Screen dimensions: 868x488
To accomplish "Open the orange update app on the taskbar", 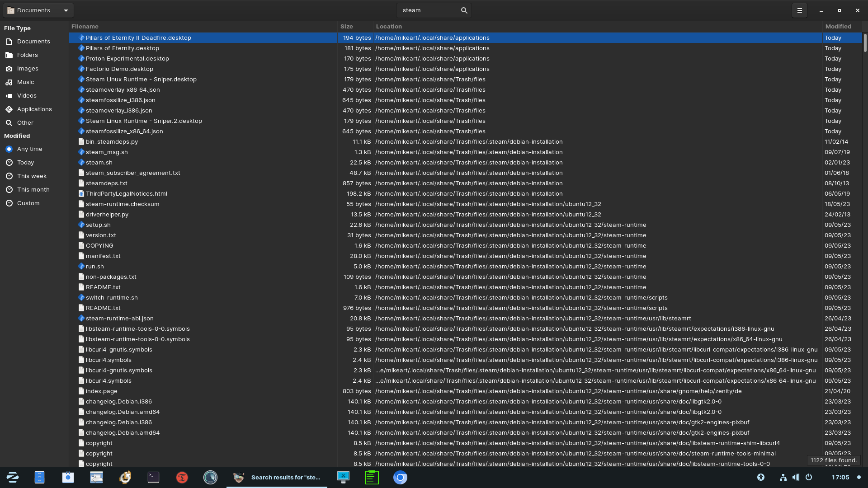I will click(x=125, y=477).
